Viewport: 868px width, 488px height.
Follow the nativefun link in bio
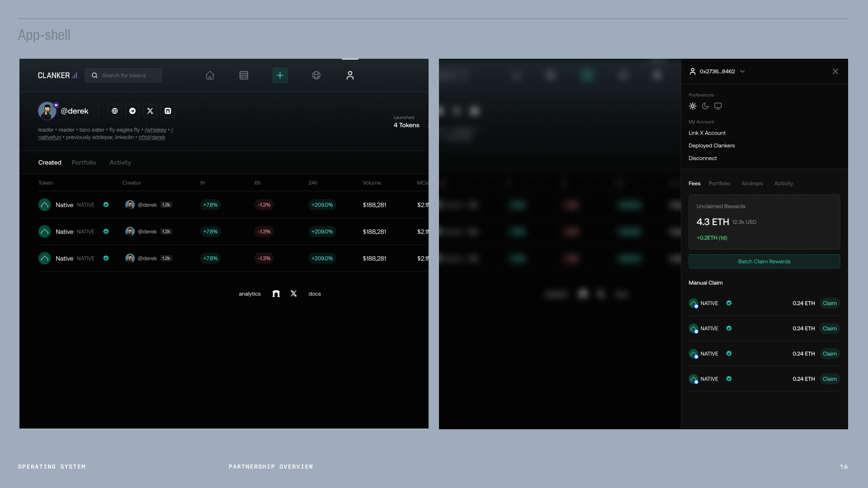coord(50,137)
